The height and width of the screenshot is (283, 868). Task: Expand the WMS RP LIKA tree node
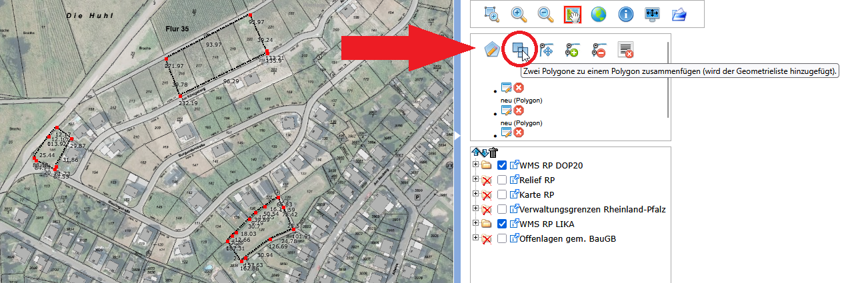475,224
